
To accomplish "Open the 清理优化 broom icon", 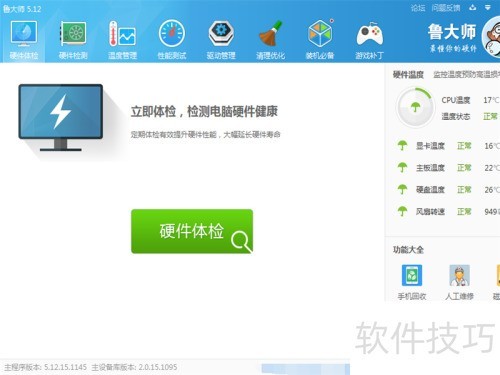I will tap(270, 33).
